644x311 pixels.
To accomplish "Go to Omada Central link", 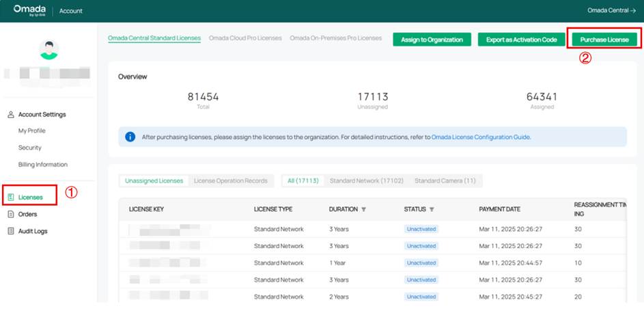I will point(611,11).
